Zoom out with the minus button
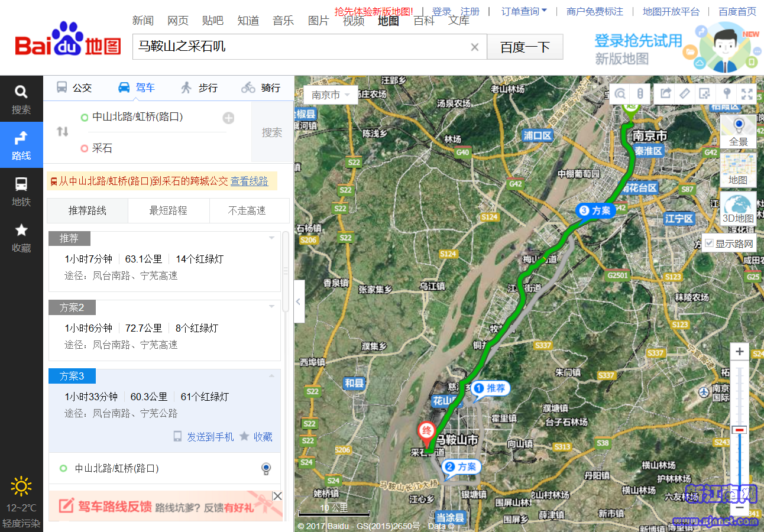Image resolution: width=764 pixels, height=532 pixels. point(740,507)
